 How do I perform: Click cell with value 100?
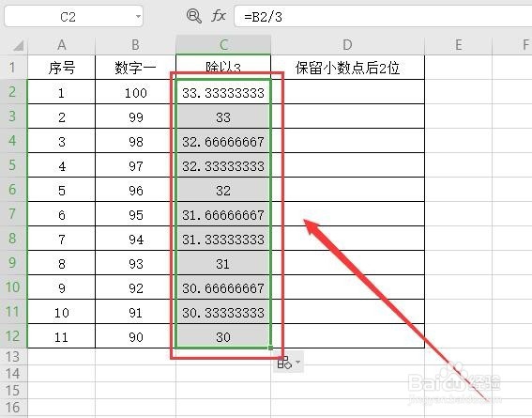135,92
